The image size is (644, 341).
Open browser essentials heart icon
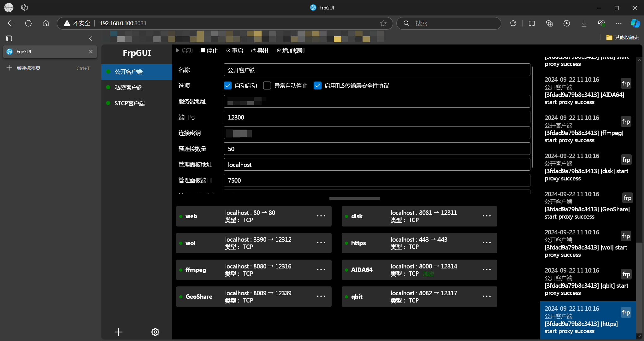click(601, 23)
